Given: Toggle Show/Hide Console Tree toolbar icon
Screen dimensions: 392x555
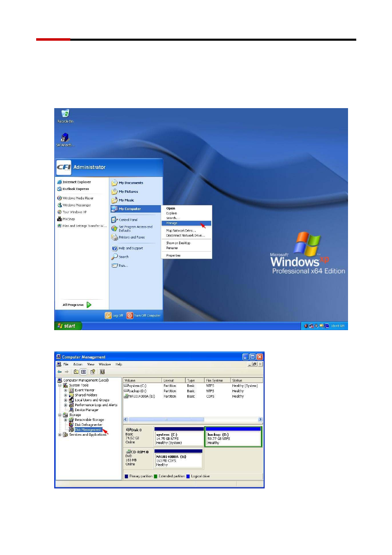Looking at the screenshot, I should click(x=83, y=372).
